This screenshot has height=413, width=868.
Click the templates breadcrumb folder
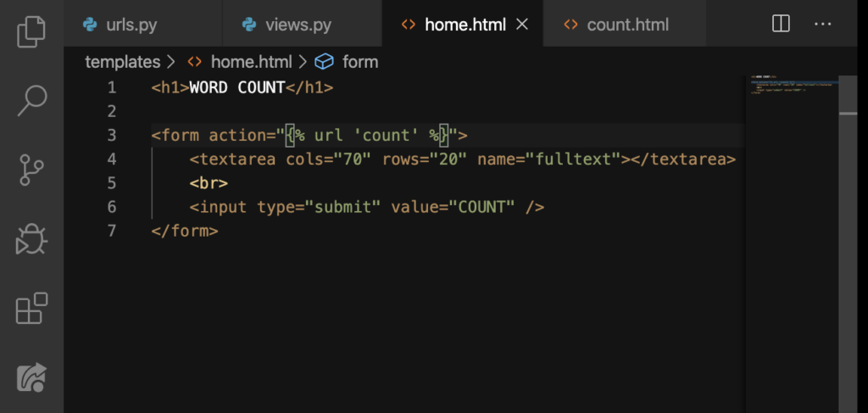[122, 61]
